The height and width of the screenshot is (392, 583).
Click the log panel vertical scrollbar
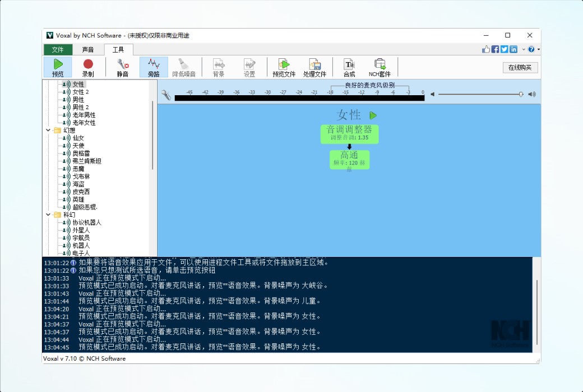click(x=537, y=312)
